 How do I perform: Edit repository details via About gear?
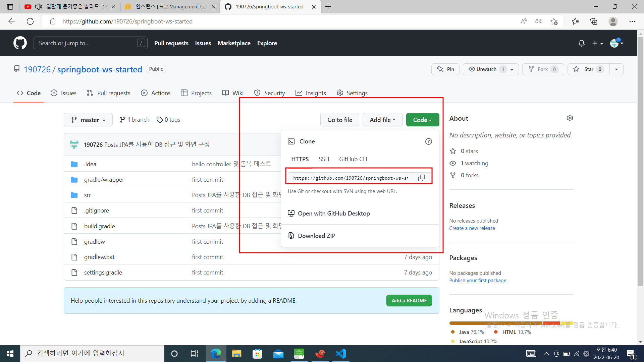point(570,118)
